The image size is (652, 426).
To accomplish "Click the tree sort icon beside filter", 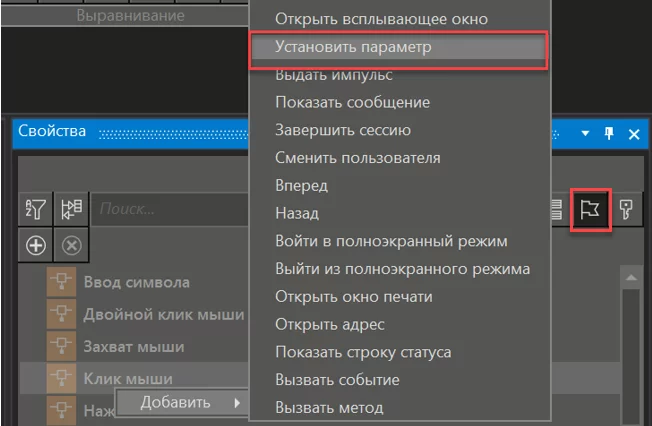I will pos(70,209).
